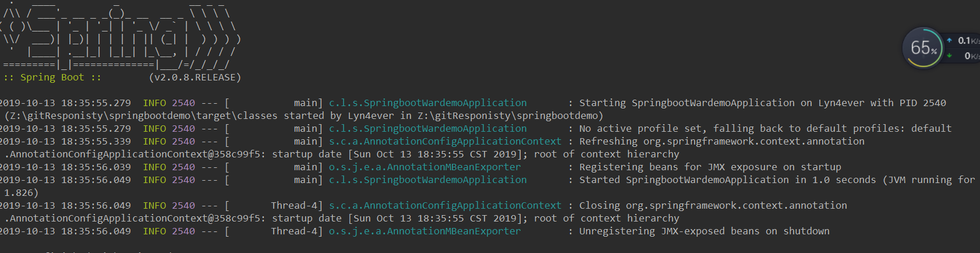Screen dimensions: 980x253
Task: Click the ':: Spring Boot ::' green label
Action: (52, 77)
